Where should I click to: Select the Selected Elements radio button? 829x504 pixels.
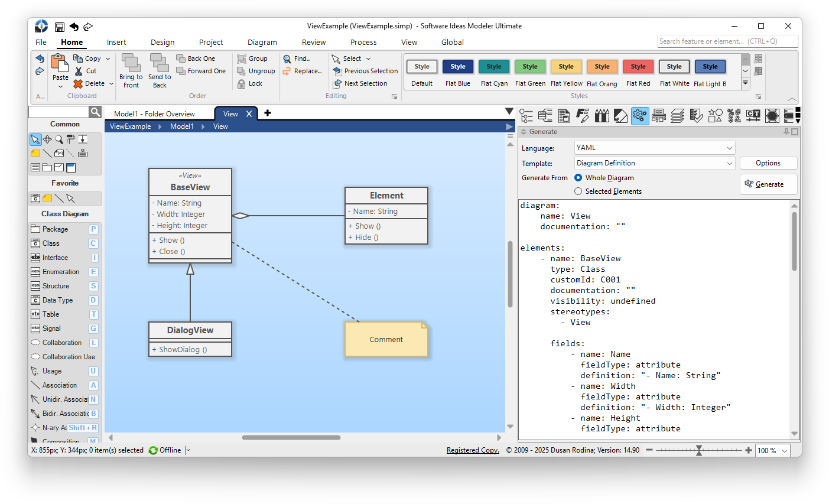pyautogui.click(x=578, y=191)
